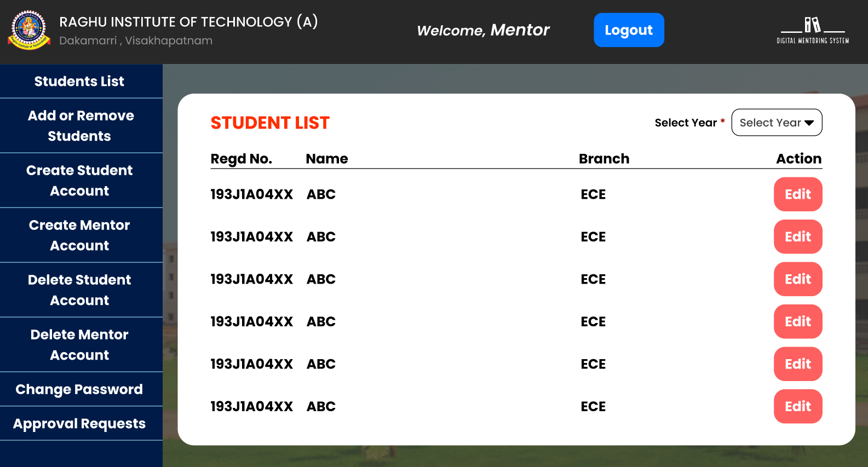Image resolution: width=868 pixels, height=467 pixels.
Task: Edit the fifth student entry
Action: pyautogui.click(x=797, y=364)
